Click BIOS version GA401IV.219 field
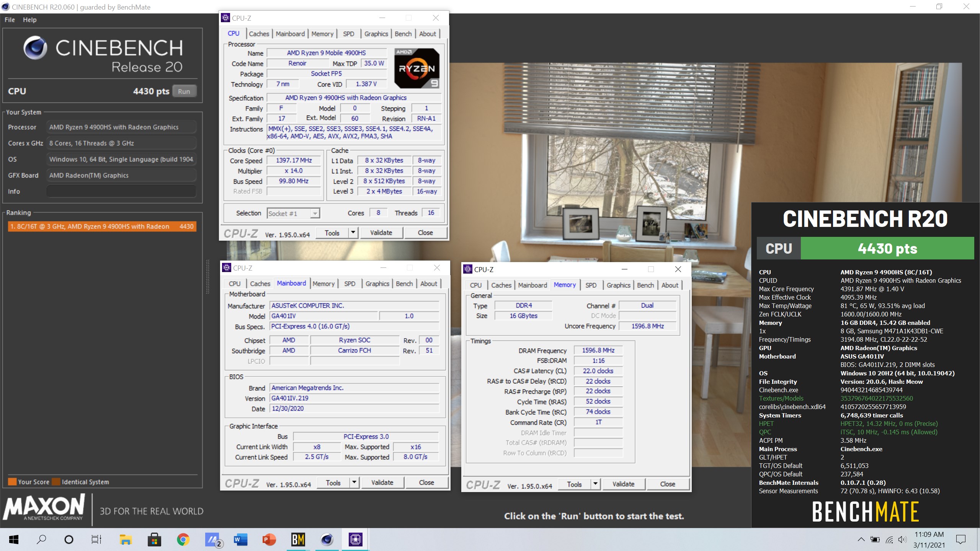 coord(354,398)
